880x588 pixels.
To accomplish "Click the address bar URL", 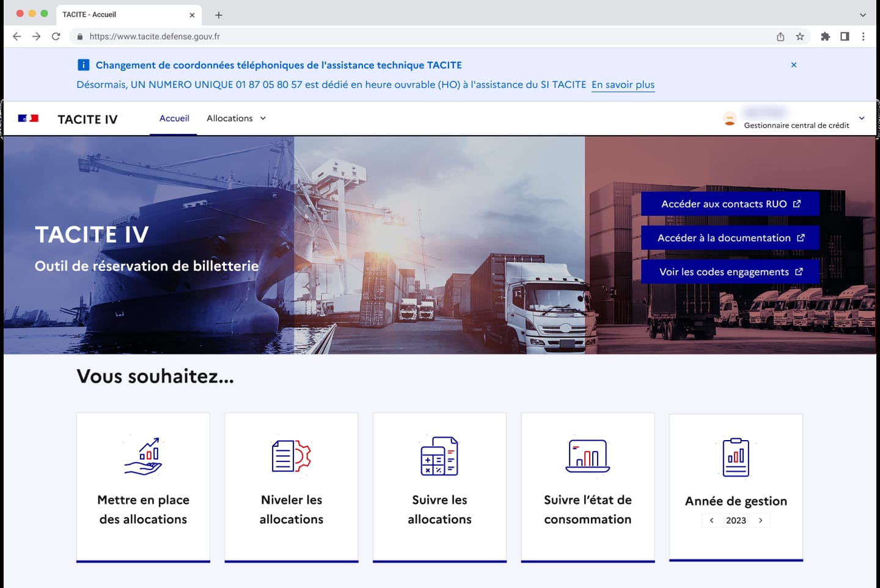I will click(x=155, y=37).
